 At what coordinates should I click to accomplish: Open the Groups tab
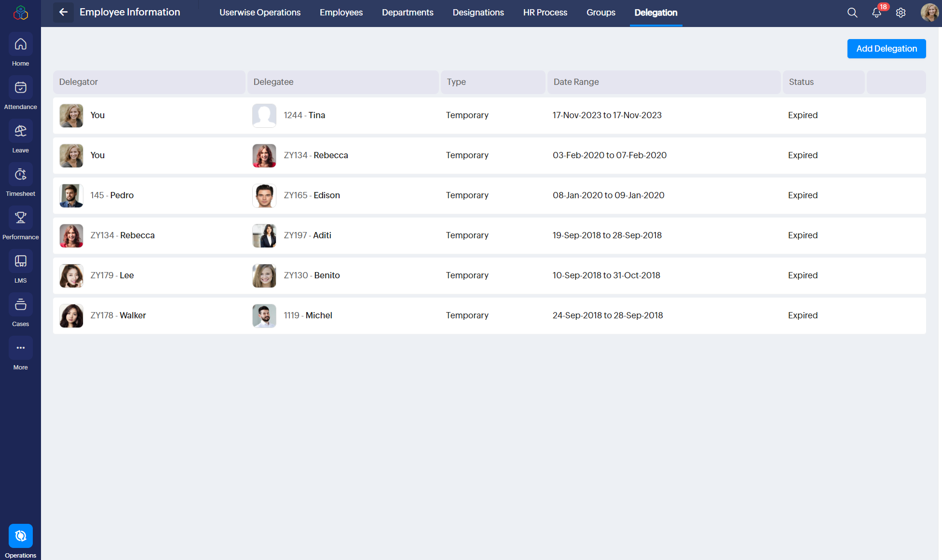[601, 13]
